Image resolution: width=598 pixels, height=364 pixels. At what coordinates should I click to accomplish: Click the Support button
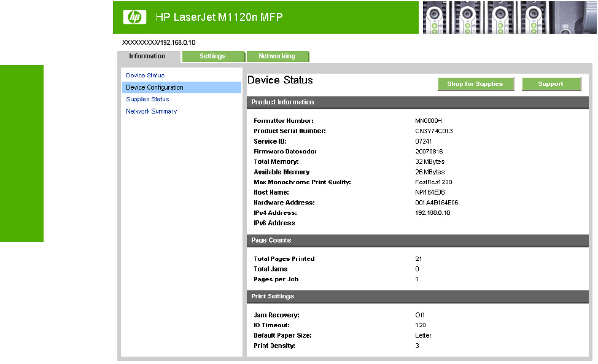click(x=551, y=84)
